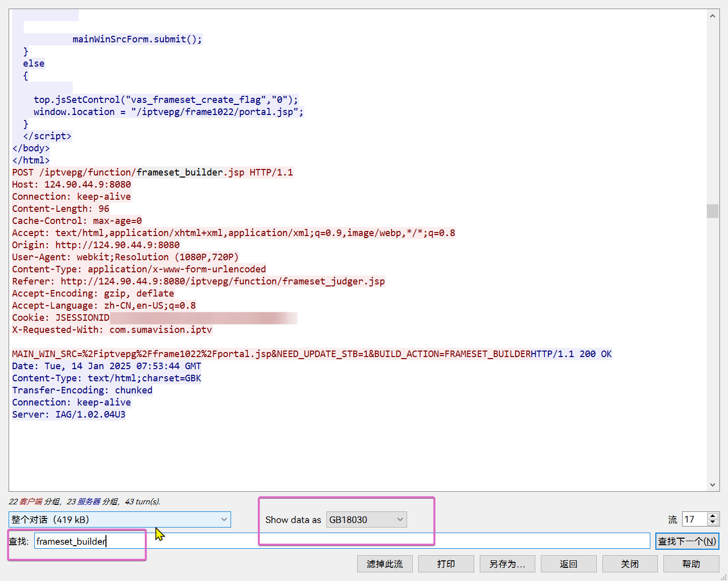Viewport: 728px width, 581px height.
Task: Click the POST /iptvepg/function/frameset_builder.jsp line
Action: (152, 172)
